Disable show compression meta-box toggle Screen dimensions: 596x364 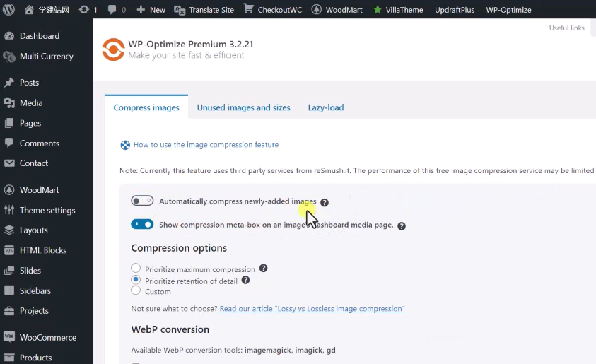[142, 224]
